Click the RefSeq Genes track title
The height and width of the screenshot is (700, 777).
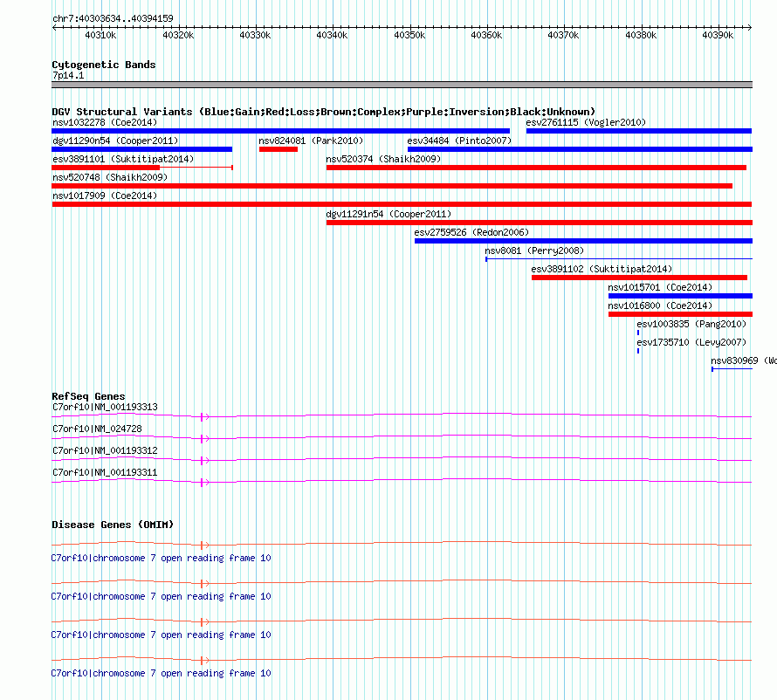(x=88, y=397)
